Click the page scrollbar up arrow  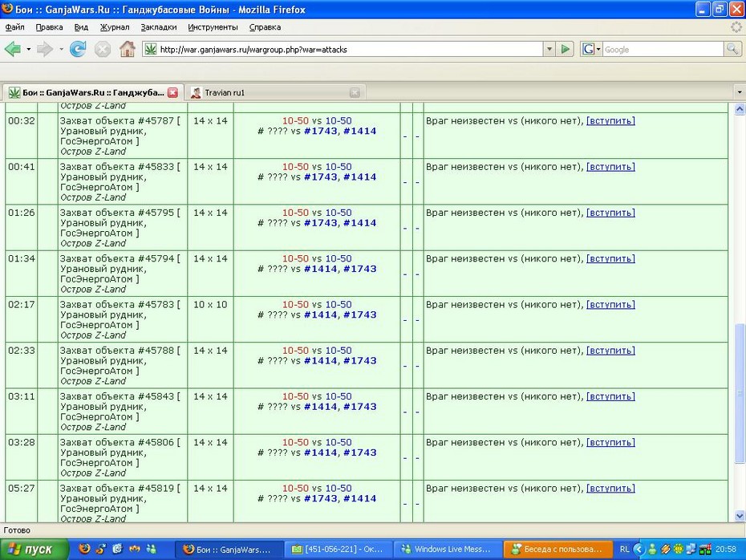coord(740,109)
